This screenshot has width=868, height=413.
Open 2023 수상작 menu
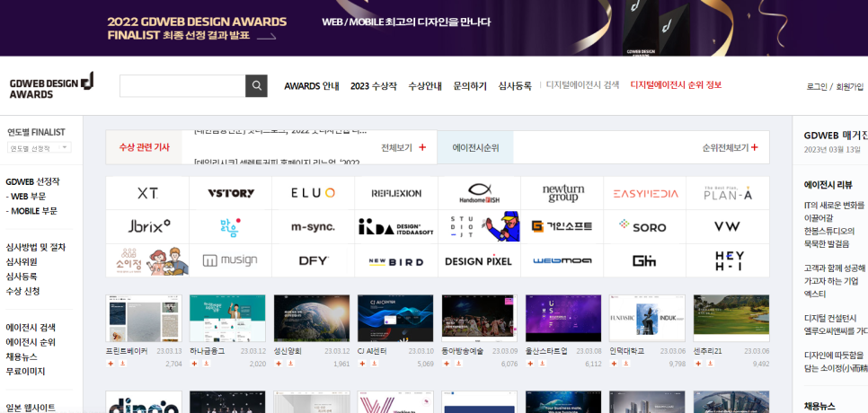[x=374, y=85]
